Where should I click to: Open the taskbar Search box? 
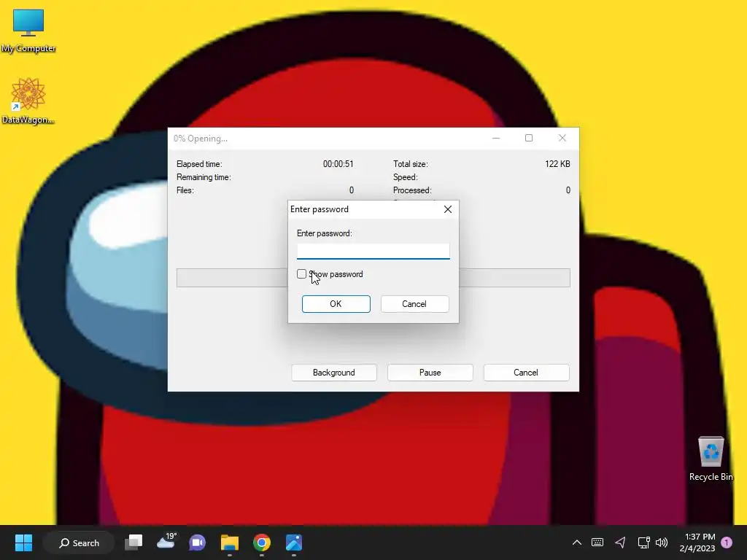[79, 542]
